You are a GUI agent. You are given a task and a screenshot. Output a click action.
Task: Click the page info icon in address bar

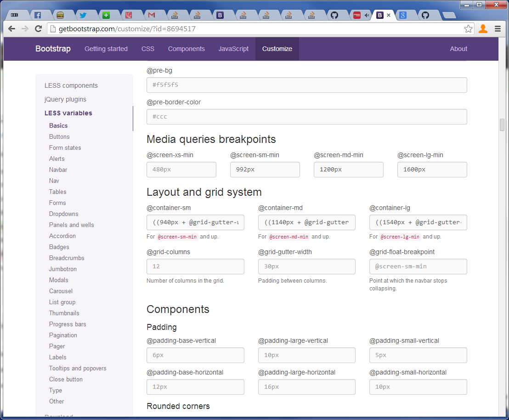point(52,29)
